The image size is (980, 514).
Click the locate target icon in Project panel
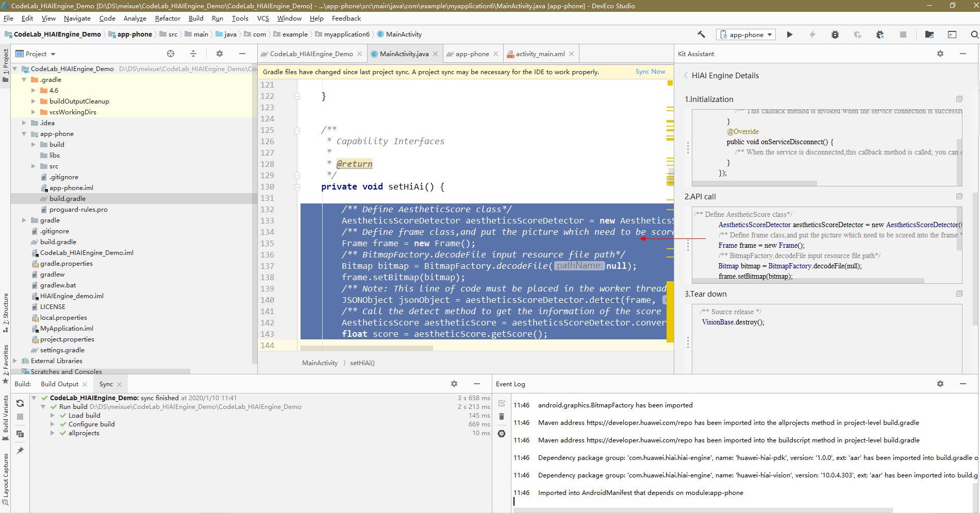click(x=171, y=54)
